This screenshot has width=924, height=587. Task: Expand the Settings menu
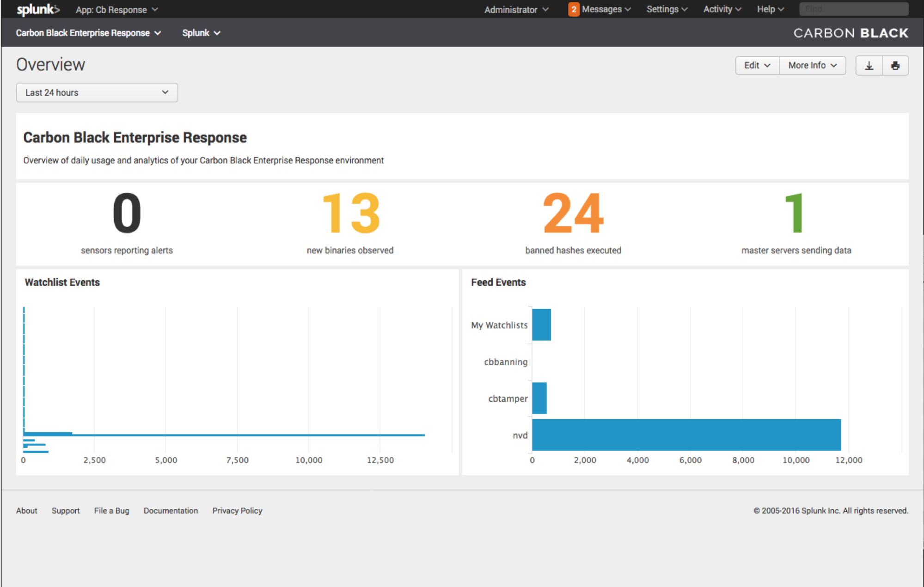click(x=667, y=9)
